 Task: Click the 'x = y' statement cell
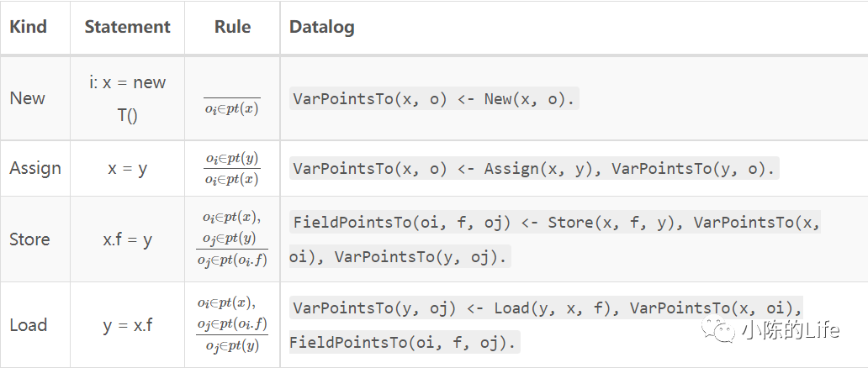tap(127, 168)
